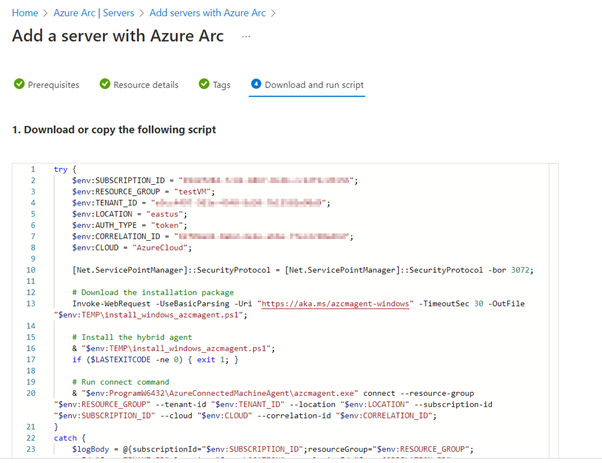The image size is (602, 463).
Task: Select the Download and run script tab
Action: coord(314,85)
